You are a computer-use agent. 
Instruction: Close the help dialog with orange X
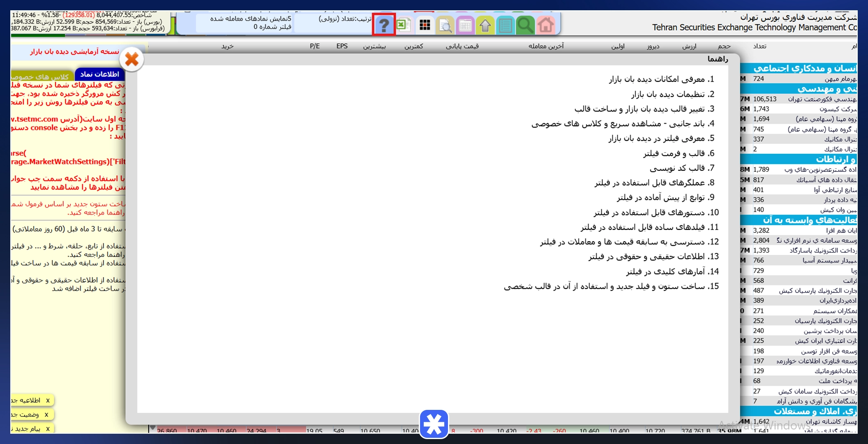132,60
